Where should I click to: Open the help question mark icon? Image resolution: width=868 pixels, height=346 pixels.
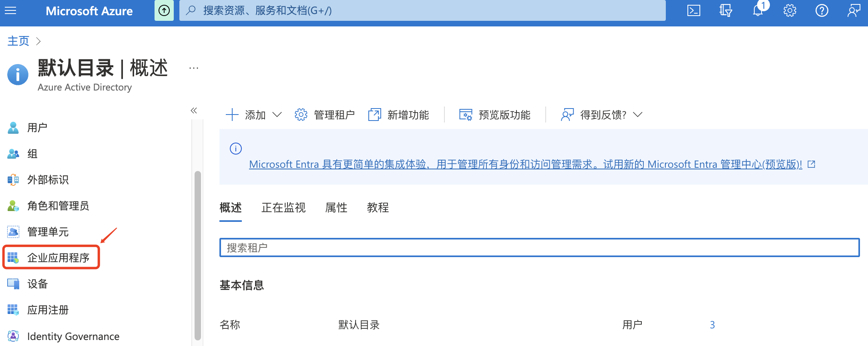click(x=822, y=10)
